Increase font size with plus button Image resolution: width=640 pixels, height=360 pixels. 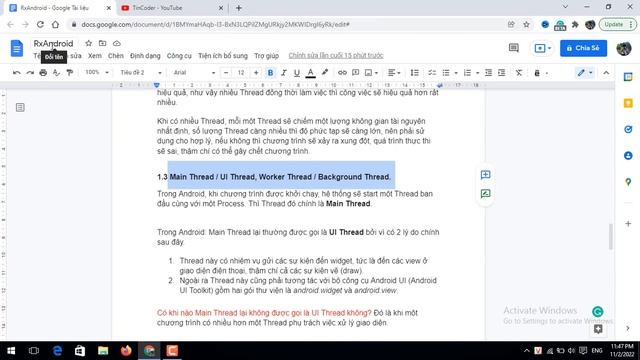(x=256, y=73)
